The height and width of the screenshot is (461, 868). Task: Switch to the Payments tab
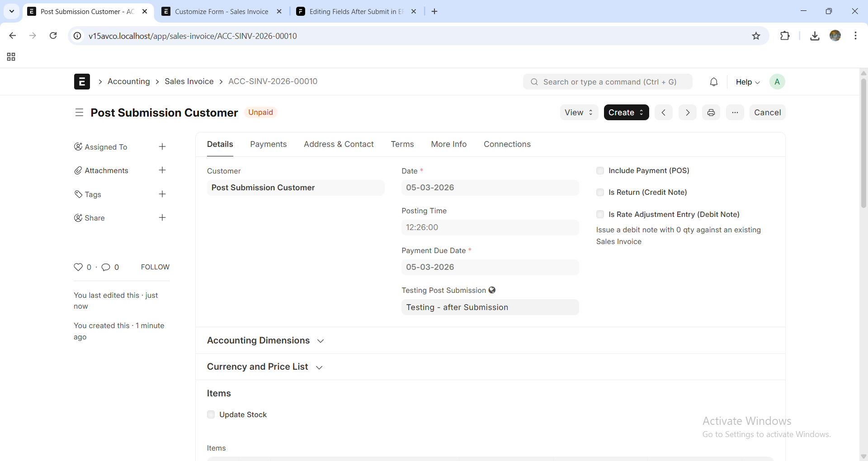click(x=268, y=144)
